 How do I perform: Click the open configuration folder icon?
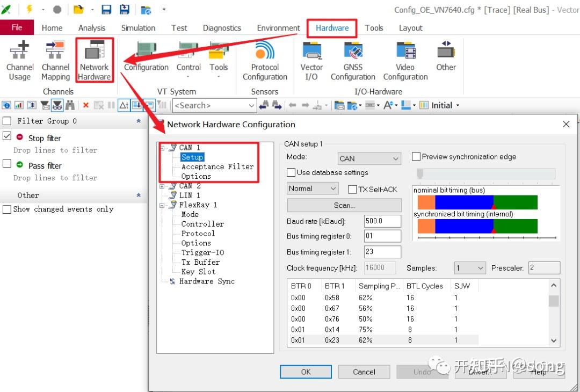(x=78, y=9)
